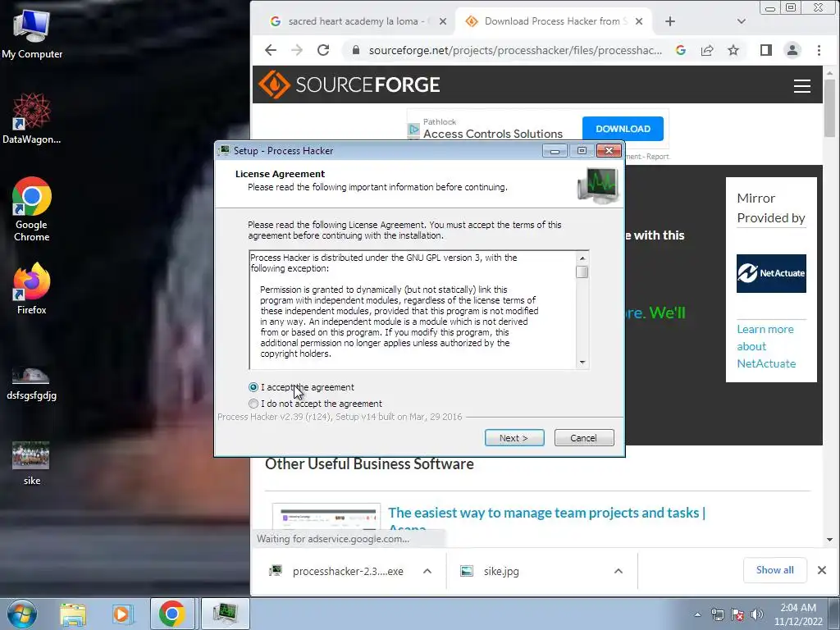840x630 pixels.
Task: Open the tab search dropdown arrow
Action: tap(742, 21)
